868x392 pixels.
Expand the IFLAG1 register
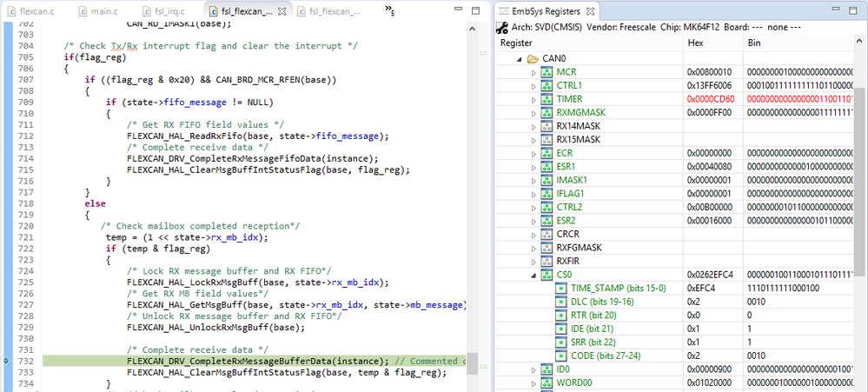point(533,194)
